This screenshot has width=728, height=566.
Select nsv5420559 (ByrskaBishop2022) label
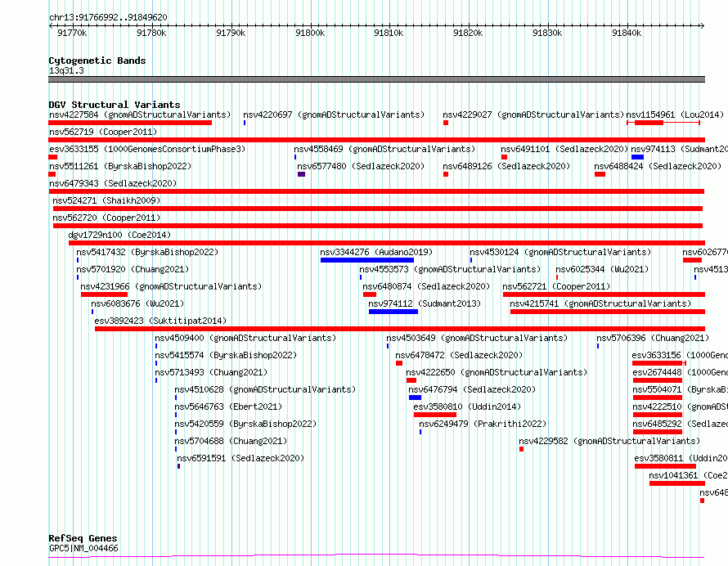(245, 424)
